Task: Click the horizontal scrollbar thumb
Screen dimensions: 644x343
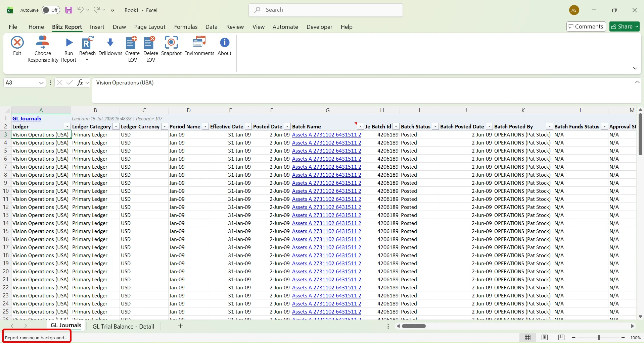Action: click(414, 326)
